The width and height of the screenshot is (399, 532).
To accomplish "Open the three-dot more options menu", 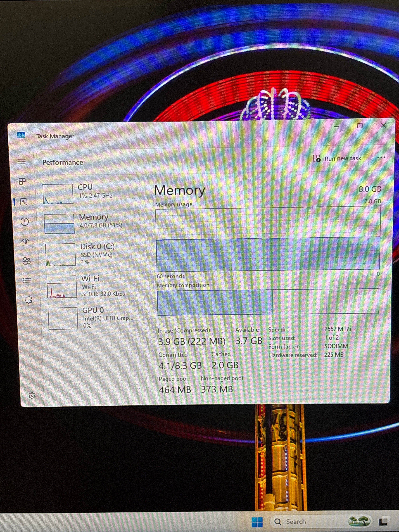I will (381, 158).
